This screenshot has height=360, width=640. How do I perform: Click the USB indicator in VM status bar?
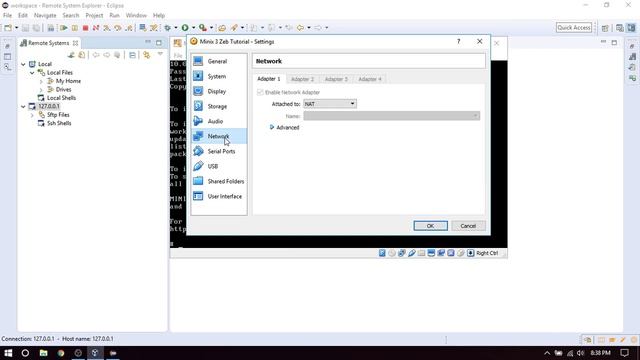coord(411,253)
